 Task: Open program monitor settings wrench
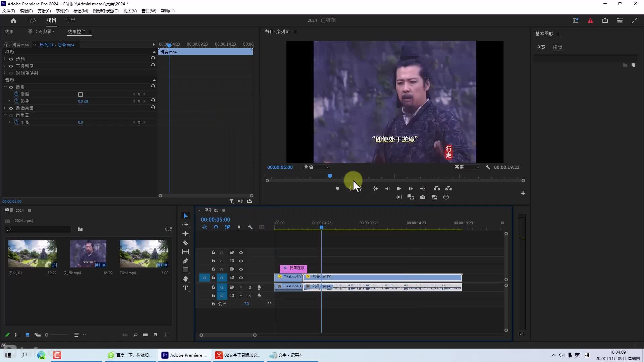point(488,167)
